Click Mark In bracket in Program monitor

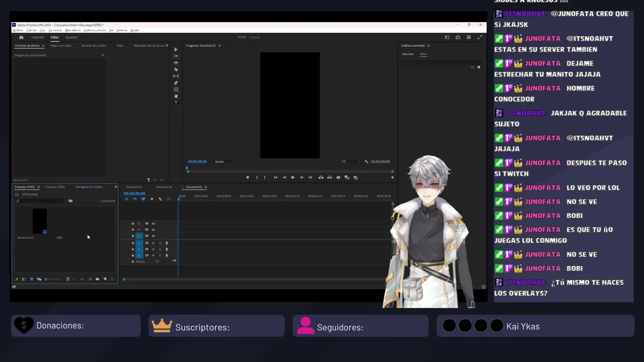click(257, 177)
